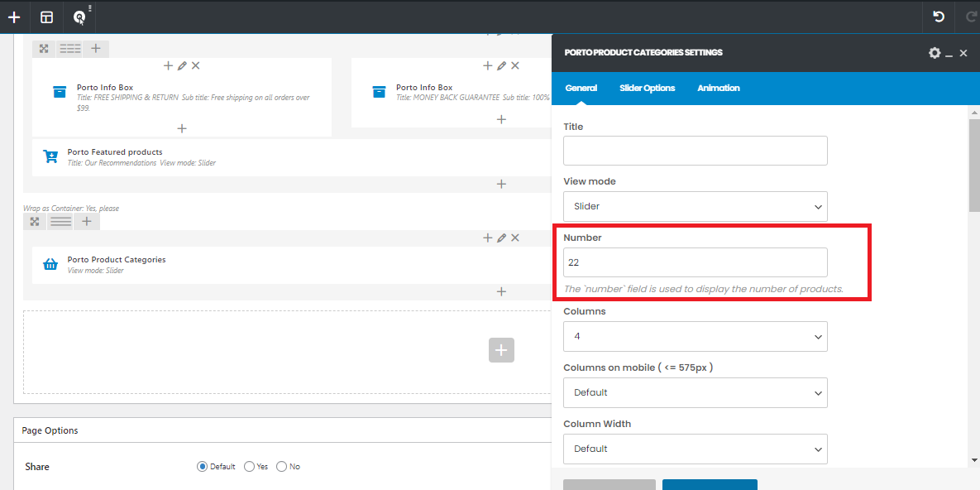Close the Porto Product Categories Settings panel
Image resolution: width=980 pixels, height=490 pixels.
[x=964, y=53]
